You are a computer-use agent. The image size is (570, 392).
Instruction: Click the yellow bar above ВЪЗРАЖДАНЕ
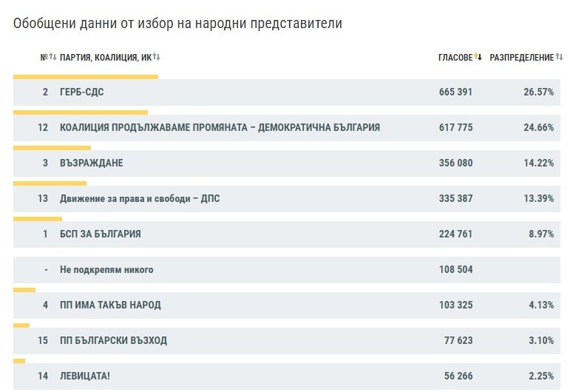tap(52, 147)
